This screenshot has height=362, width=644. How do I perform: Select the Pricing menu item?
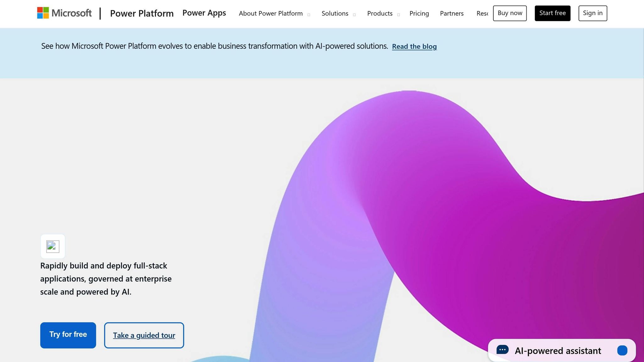coord(419,14)
